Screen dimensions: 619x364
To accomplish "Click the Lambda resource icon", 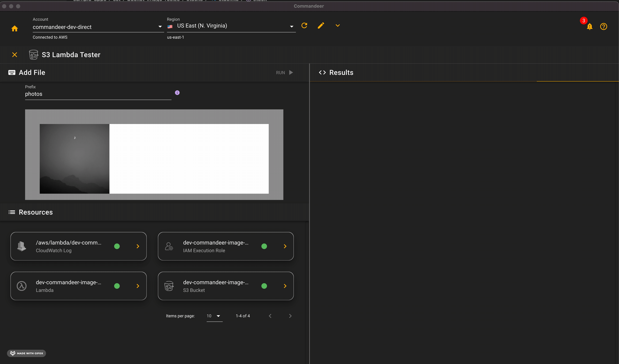I will click(x=21, y=286).
